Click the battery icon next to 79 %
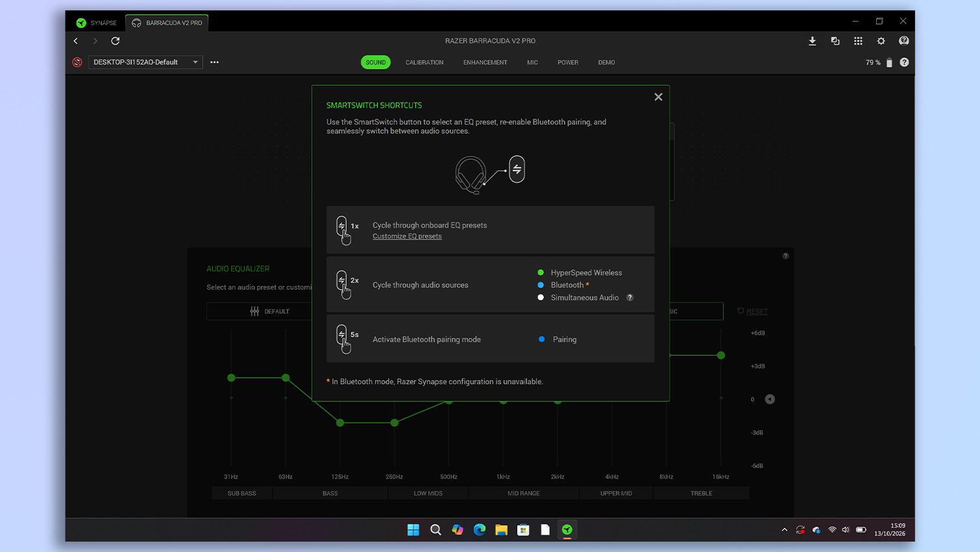The image size is (980, 552). pos(889,62)
